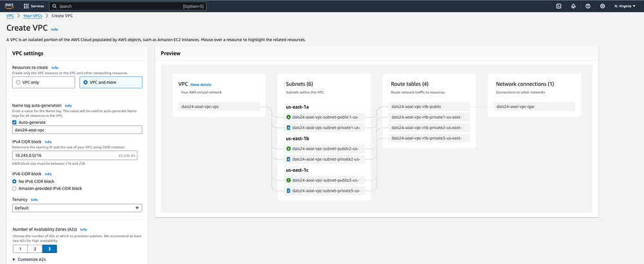Open the AWS home logo
This screenshot has width=644, height=264.
click(9, 6)
